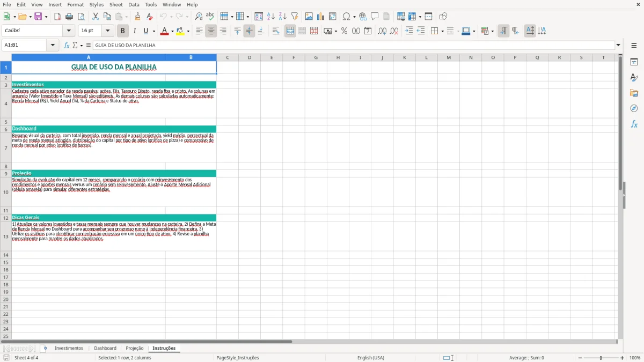This screenshot has height=362, width=644.
Task: Toggle Center Horizontally alignment
Action: point(211,31)
